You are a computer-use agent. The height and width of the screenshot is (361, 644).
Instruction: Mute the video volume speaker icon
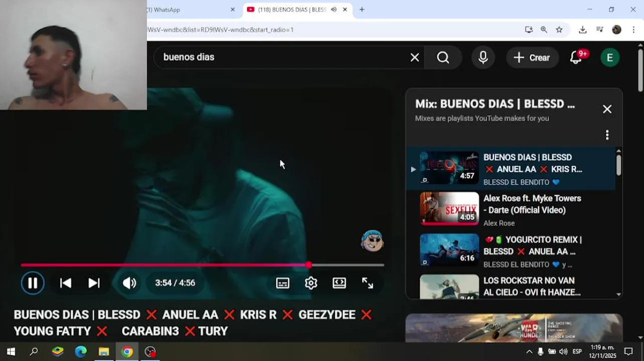[x=129, y=283]
